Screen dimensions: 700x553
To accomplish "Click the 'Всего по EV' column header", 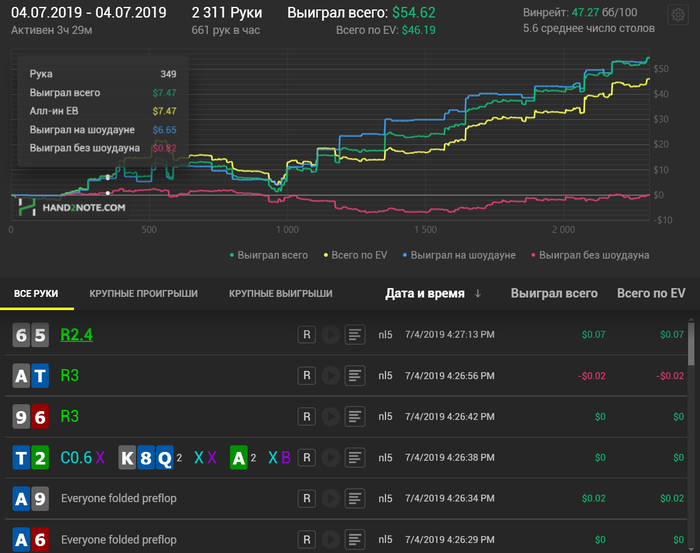I will [x=650, y=293].
